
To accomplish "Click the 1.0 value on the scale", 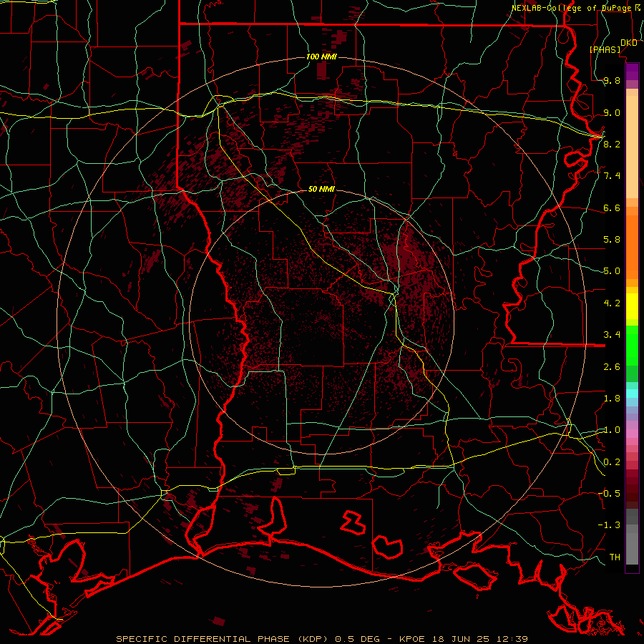I will point(612,430).
